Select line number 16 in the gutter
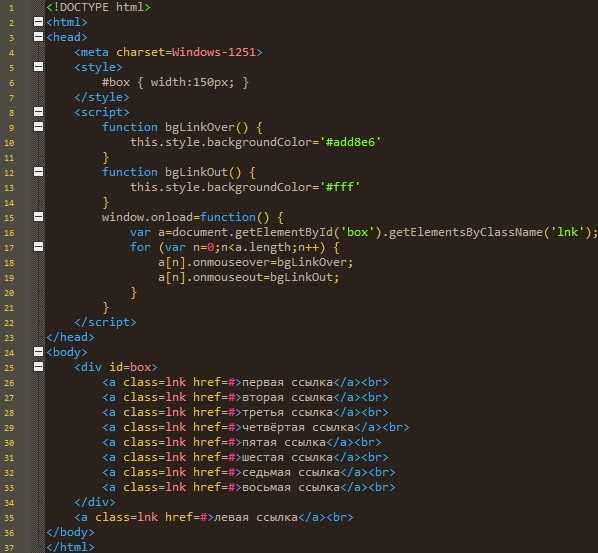Image resolution: width=598 pixels, height=553 pixels. tap(9, 233)
